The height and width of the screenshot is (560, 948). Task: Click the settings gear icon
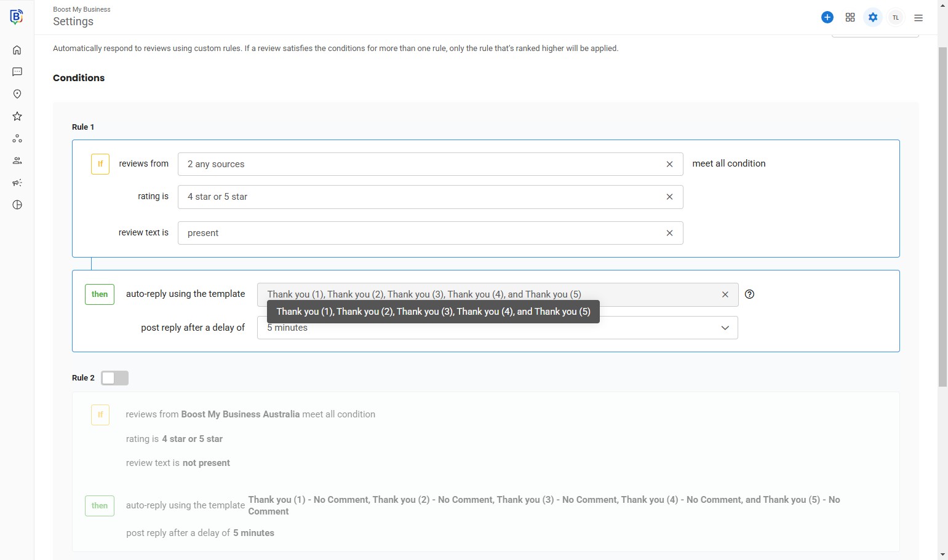coord(873,17)
